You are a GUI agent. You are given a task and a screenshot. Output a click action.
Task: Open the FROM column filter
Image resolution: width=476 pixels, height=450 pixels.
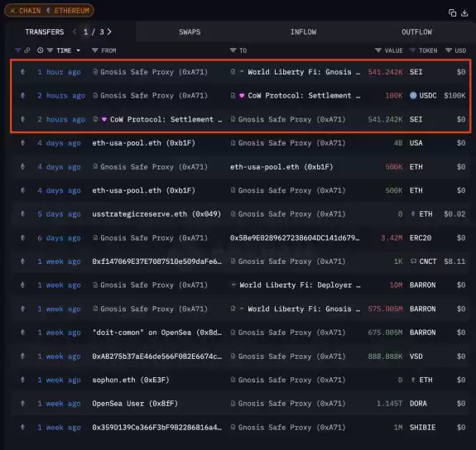[94, 50]
